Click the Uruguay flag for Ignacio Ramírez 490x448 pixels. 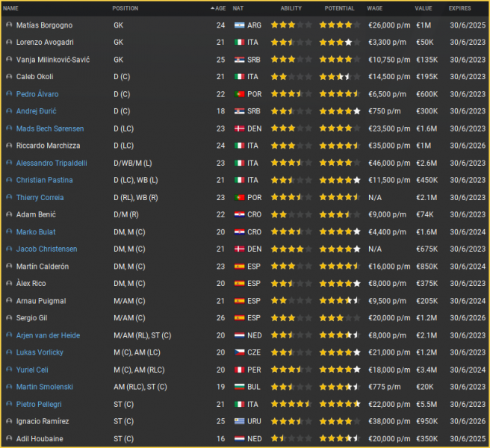coord(240,421)
